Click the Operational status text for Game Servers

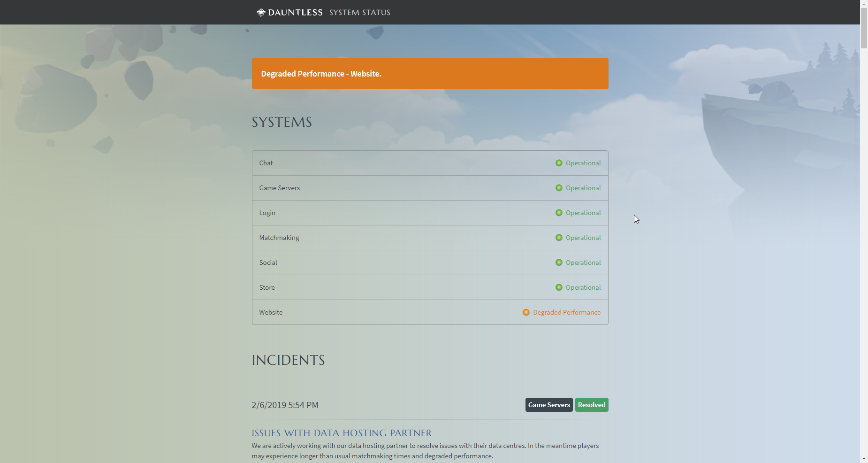pyautogui.click(x=583, y=188)
